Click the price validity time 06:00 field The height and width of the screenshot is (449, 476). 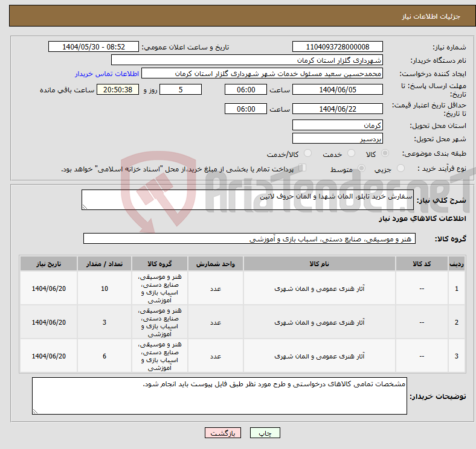246,109
